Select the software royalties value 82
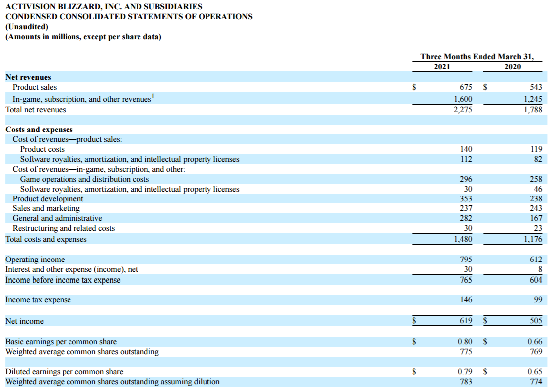 coord(538,159)
